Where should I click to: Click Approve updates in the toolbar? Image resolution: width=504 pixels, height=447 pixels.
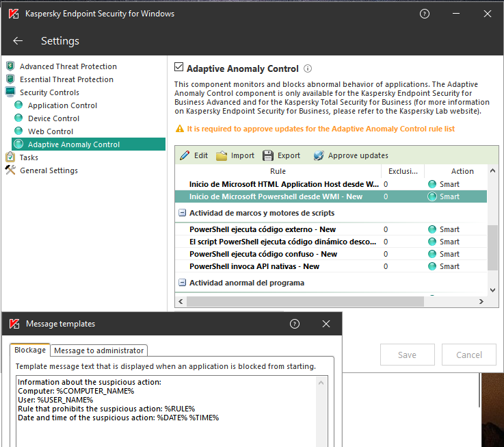click(x=351, y=155)
